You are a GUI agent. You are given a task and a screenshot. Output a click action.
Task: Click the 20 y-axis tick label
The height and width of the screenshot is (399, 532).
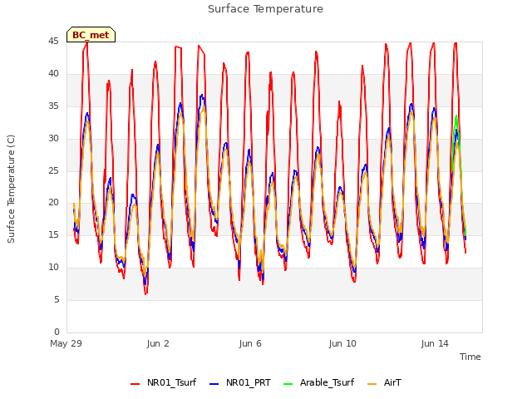coord(53,203)
